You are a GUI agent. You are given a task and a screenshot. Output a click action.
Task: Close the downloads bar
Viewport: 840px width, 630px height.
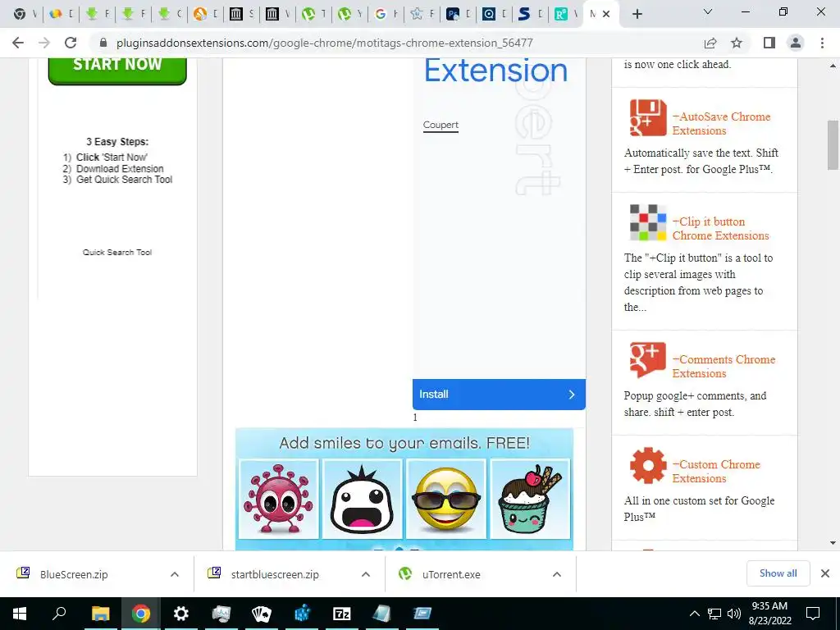pyautogui.click(x=825, y=573)
